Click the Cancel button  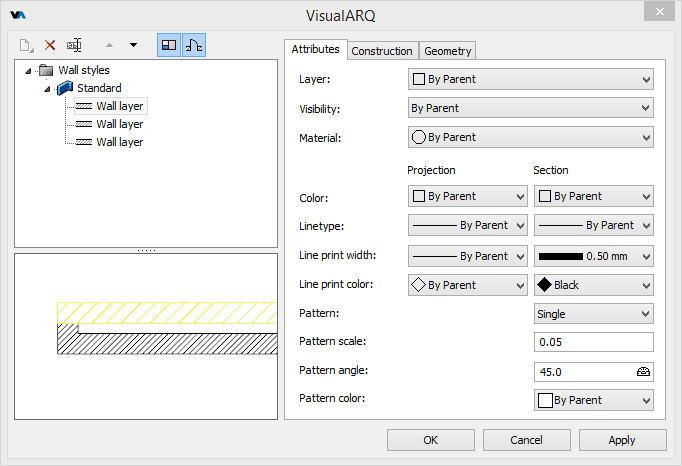pyautogui.click(x=526, y=440)
